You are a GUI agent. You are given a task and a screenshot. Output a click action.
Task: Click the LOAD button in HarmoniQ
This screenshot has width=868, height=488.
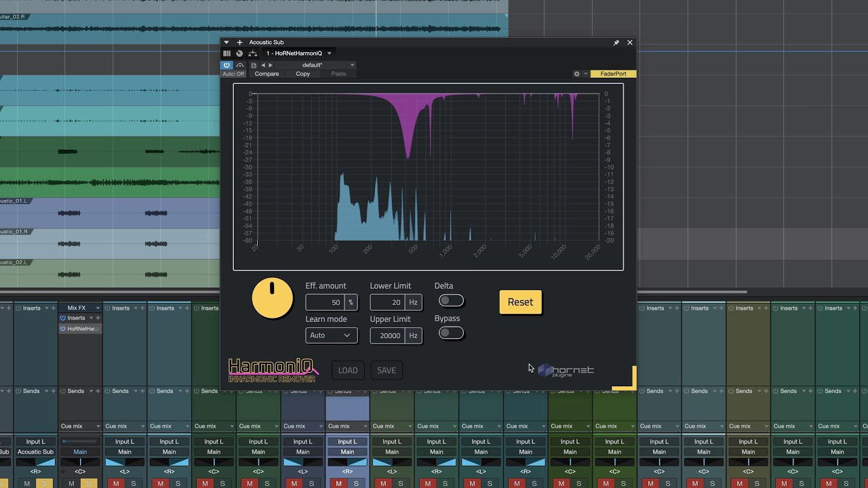[x=348, y=370]
